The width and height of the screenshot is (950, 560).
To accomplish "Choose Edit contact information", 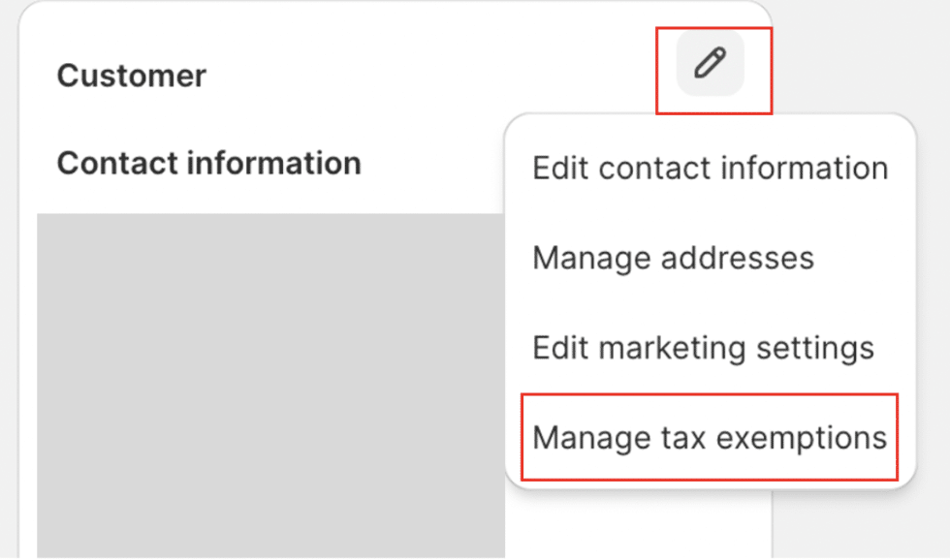I will [x=710, y=168].
